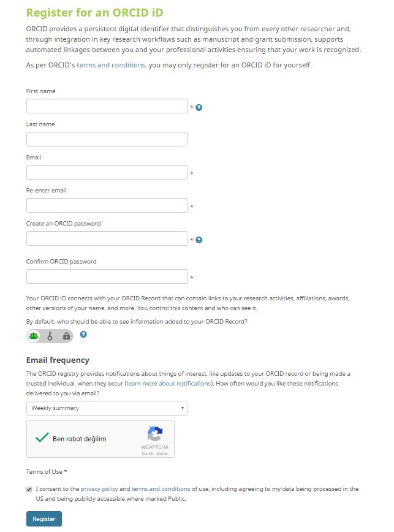Screen dimensions: 394x532
Task: Open the help tooltip for ORCID password
Action: click(199, 240)
